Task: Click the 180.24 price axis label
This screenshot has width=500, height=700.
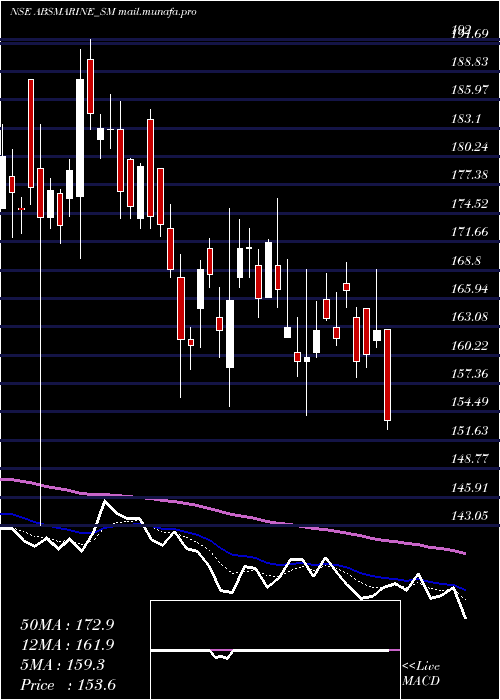Action: pyautogui.click(x=470, y=147)
